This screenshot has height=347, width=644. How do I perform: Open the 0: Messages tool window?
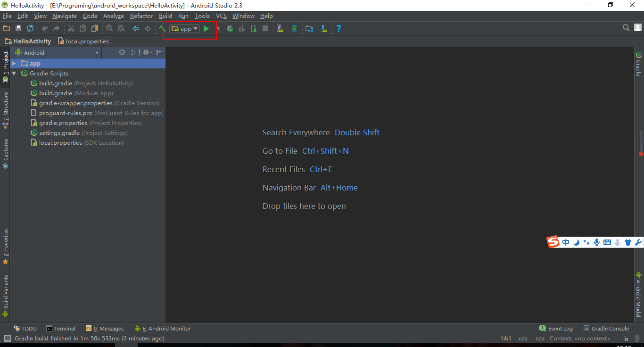click(105, 329)
